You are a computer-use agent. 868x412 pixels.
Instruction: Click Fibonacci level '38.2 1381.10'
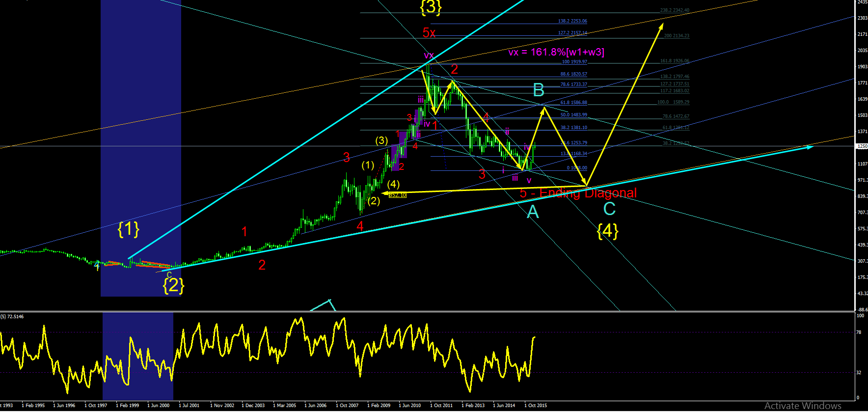pos(574,128)
